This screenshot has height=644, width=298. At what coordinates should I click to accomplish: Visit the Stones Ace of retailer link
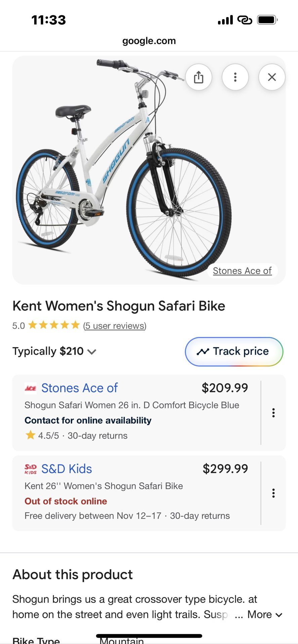(x=79, y=388)
